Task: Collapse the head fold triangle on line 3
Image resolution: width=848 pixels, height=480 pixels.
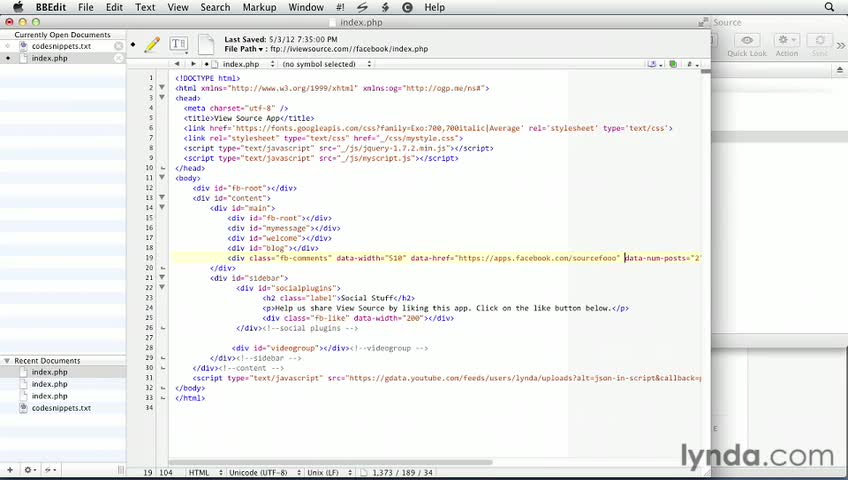Action: [162, 97]
